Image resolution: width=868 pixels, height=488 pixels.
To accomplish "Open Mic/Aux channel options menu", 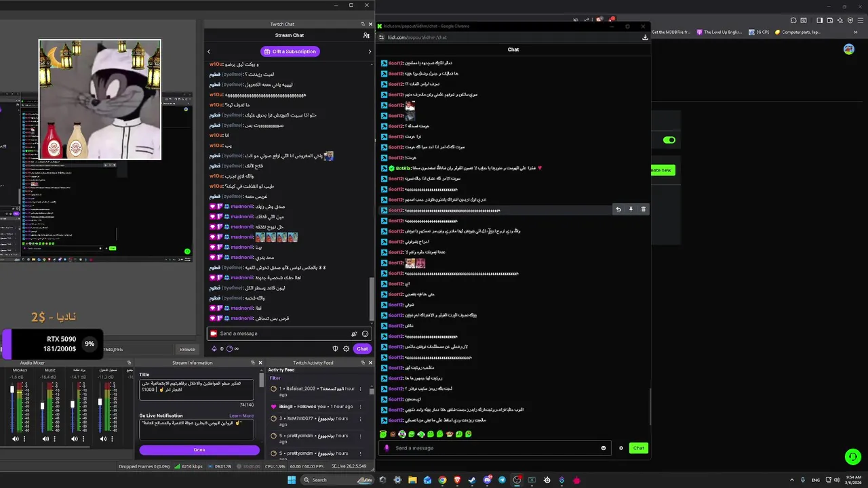I will tap(24, 439).
